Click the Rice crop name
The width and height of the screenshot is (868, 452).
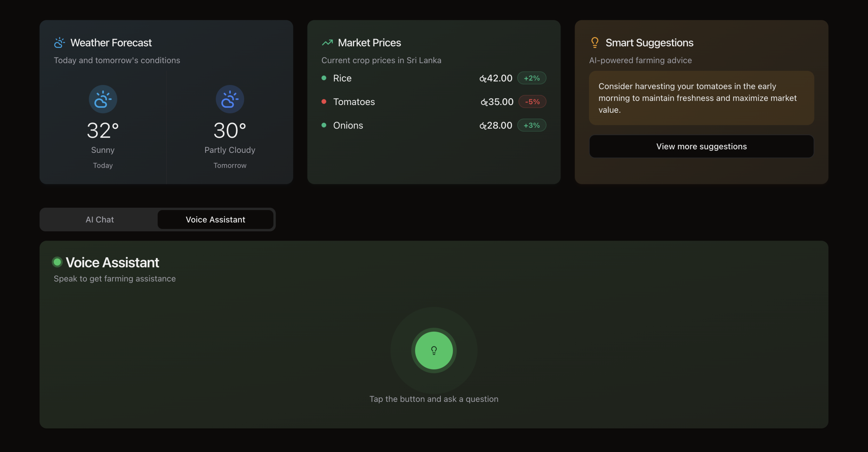click(342, 78)
